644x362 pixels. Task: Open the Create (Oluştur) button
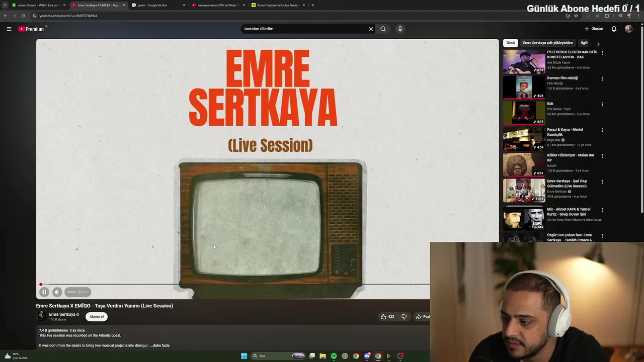point(594,29)
